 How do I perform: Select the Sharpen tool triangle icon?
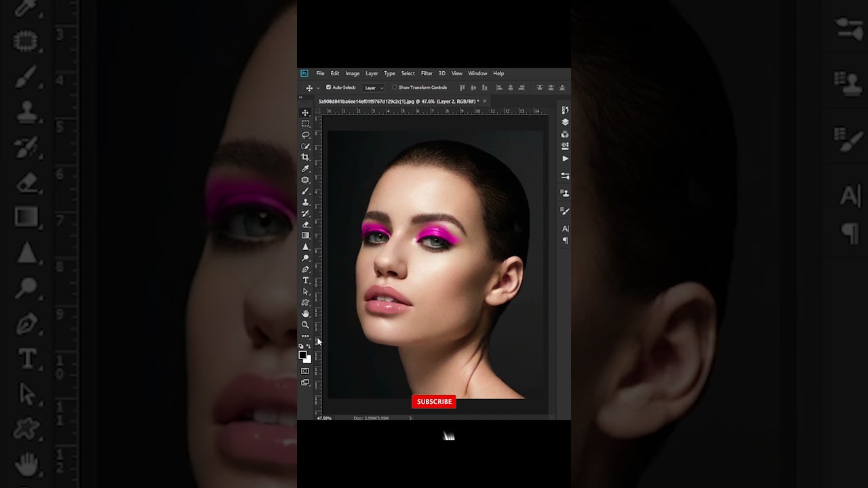(x=305, y=247)
